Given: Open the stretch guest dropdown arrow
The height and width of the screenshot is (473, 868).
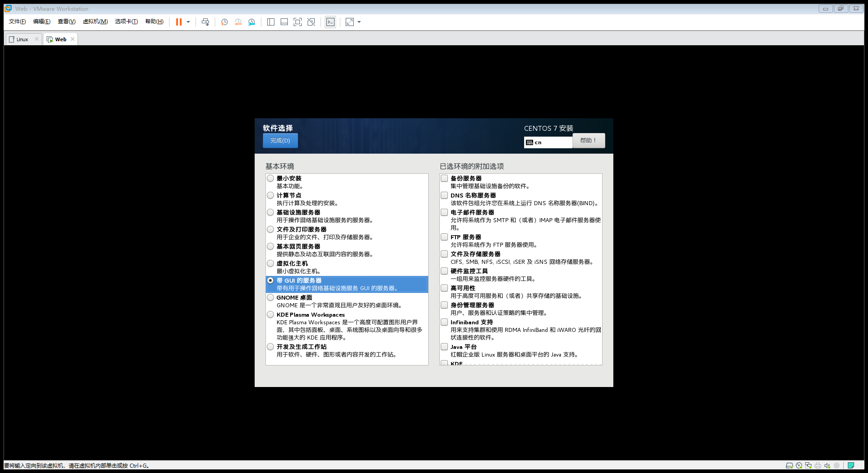Looking at the screenshot, I should 359,22.
